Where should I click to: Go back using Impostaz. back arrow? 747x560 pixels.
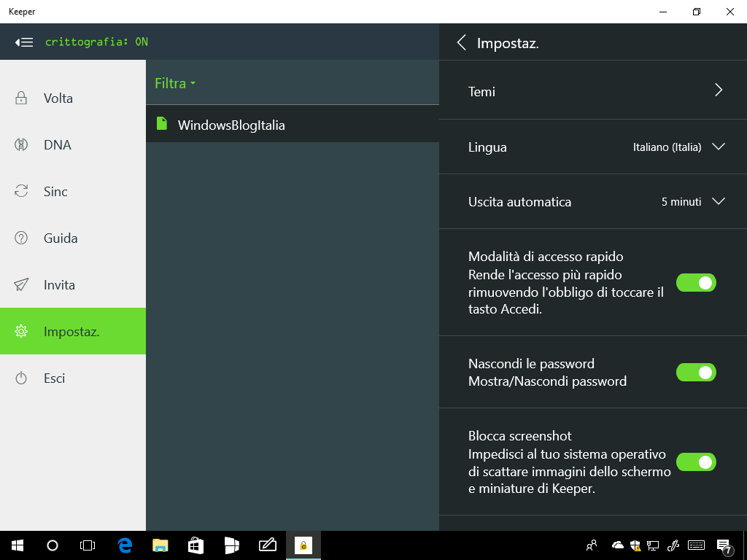tap(461, 42)
